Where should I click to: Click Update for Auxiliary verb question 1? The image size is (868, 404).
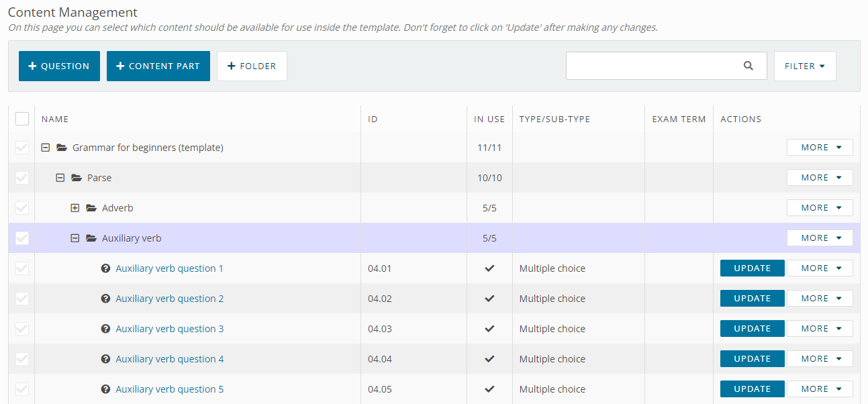click(x=753, y=268)
